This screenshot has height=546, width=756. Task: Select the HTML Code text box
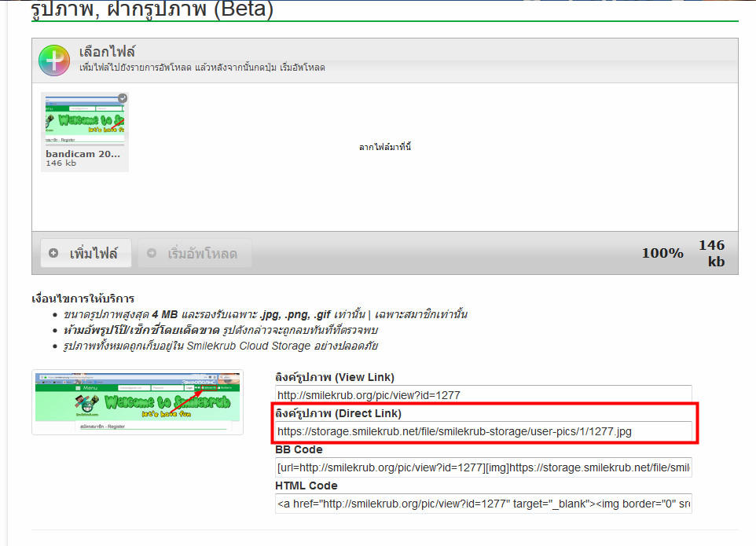click(483, 504)
